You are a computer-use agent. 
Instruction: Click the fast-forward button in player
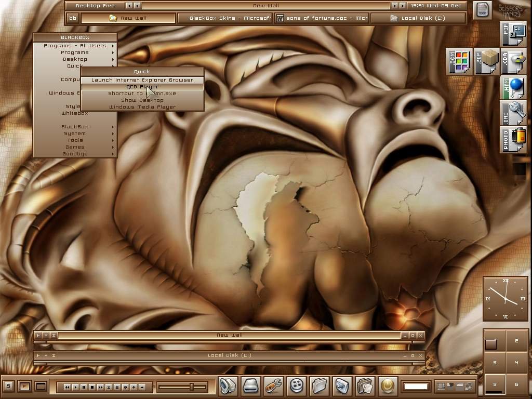coord(100,387)
